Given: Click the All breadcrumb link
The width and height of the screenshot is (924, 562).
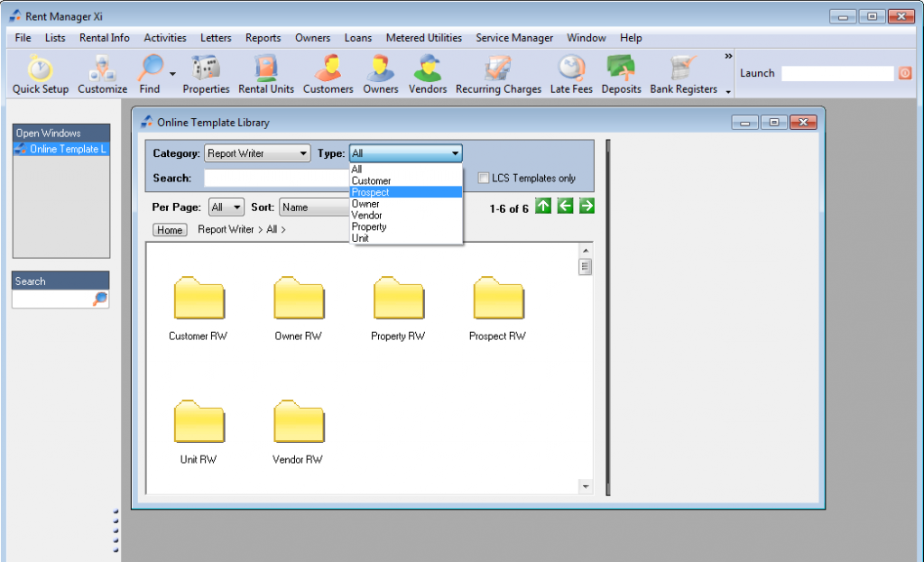Looking at the screenshot, I should tap(272, 229).
